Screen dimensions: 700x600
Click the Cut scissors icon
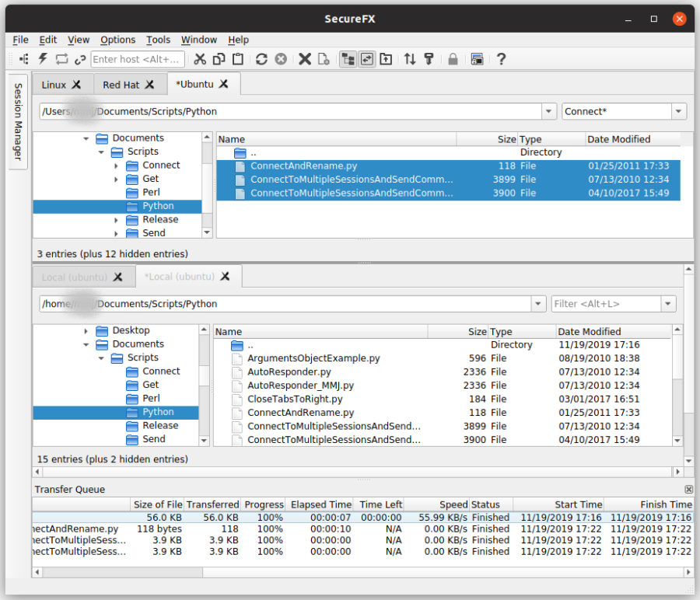point(200,59)
